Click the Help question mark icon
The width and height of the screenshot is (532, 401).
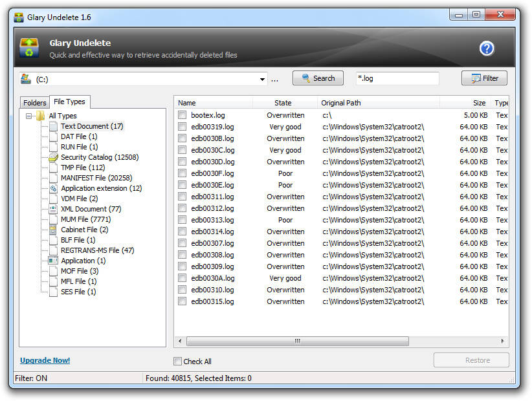pos(486,48)
